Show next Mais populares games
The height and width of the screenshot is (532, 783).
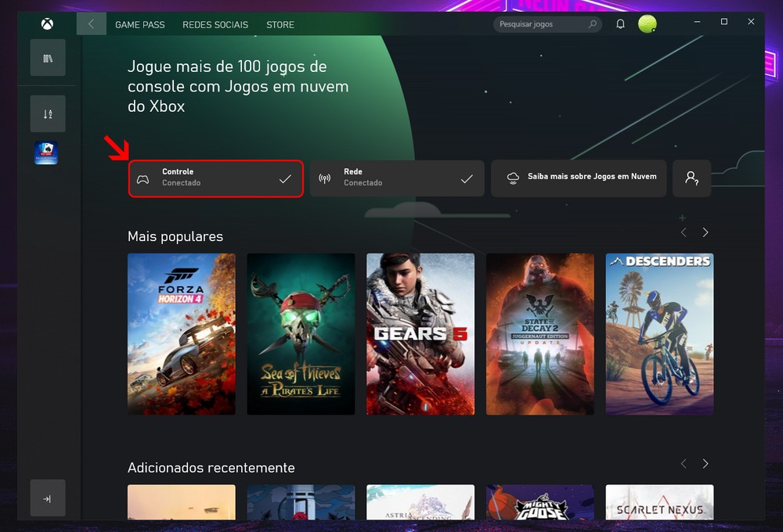click(x=705, y=232)
